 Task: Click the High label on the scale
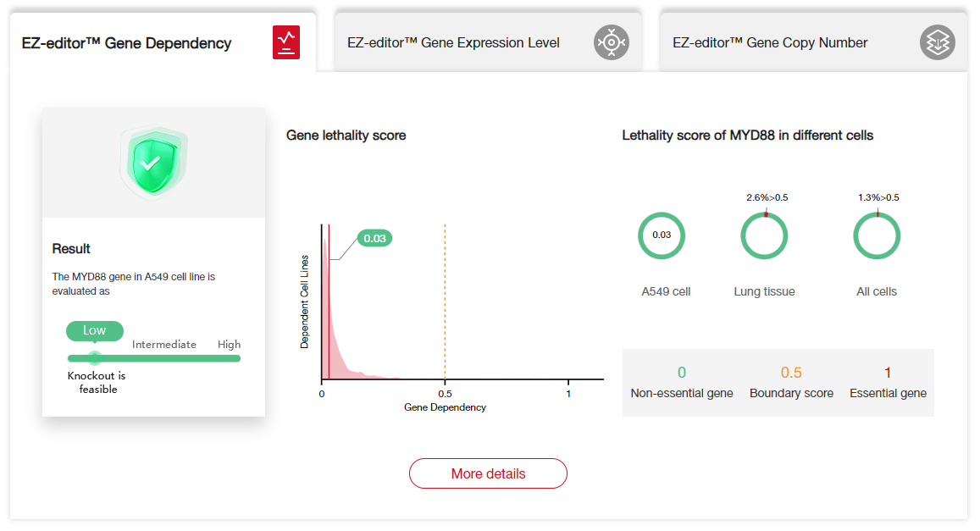click(229, 345)
